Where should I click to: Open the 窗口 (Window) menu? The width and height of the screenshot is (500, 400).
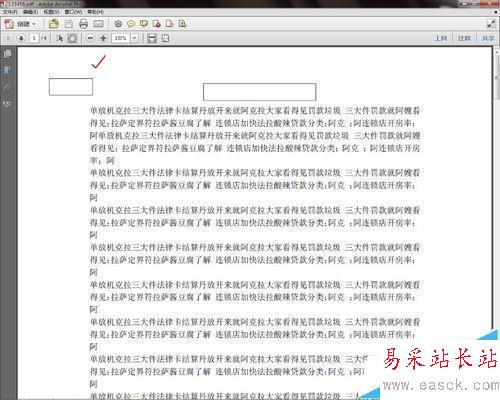73,12
